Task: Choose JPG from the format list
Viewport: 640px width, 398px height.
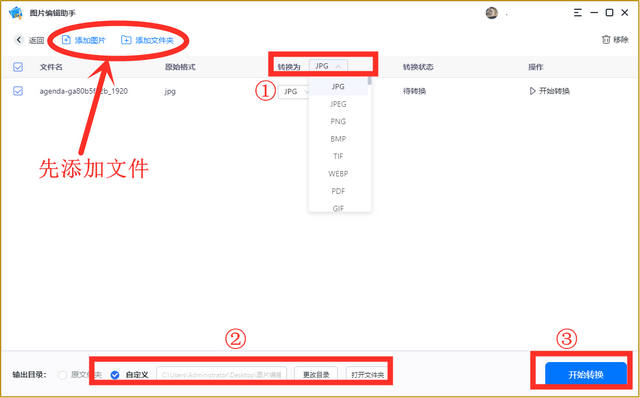Action: click(338, 87)
